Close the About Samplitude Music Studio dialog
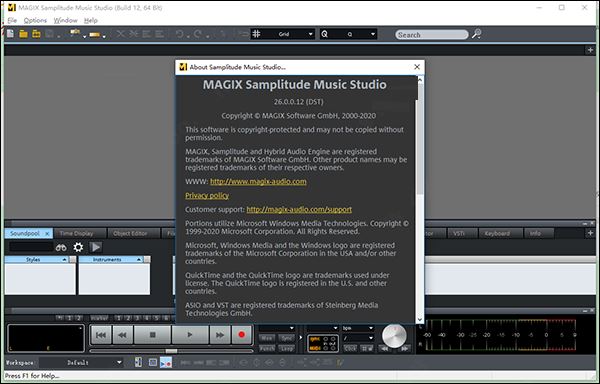Image resolution: width=600 pixels, height=384 pixels. point(417,67)
